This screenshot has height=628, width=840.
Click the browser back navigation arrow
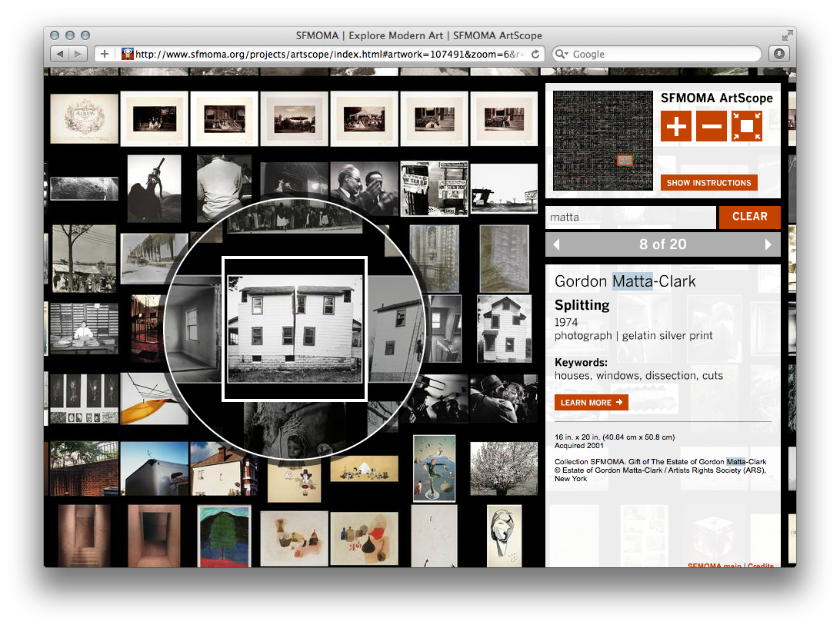click(x=60, y=54)
